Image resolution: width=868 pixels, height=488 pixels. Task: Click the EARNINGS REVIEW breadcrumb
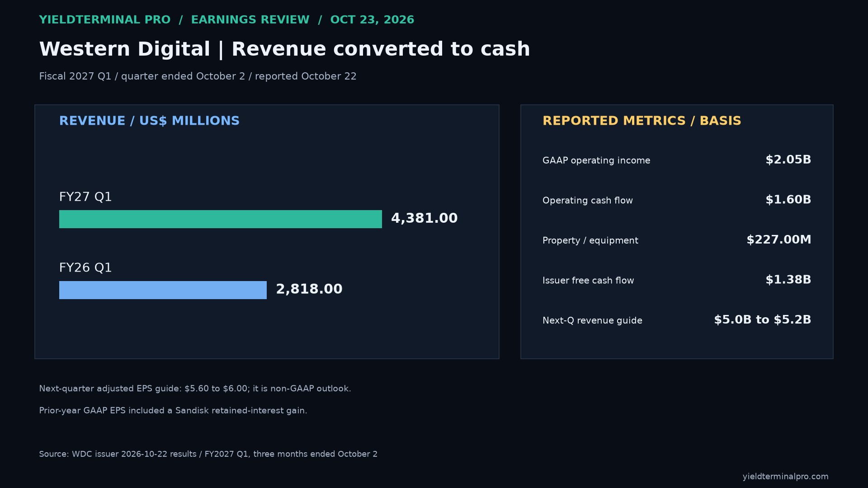(250, 20)
